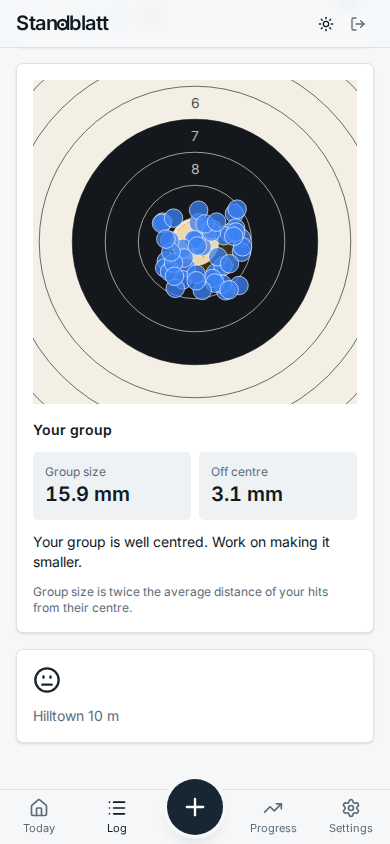The image size is (390, 844).
Task: Click the neutral face mood icon
Action: pyautogui.click(x=47, y=680)
